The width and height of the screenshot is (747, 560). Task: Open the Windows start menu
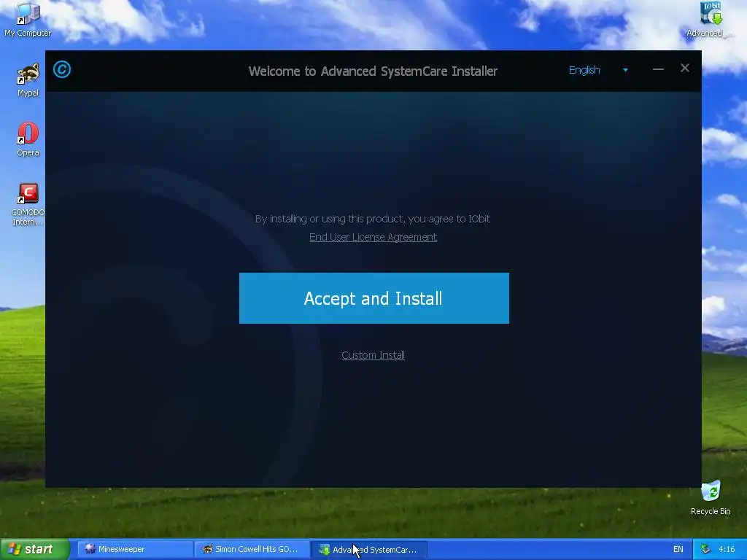pos(35,549)
